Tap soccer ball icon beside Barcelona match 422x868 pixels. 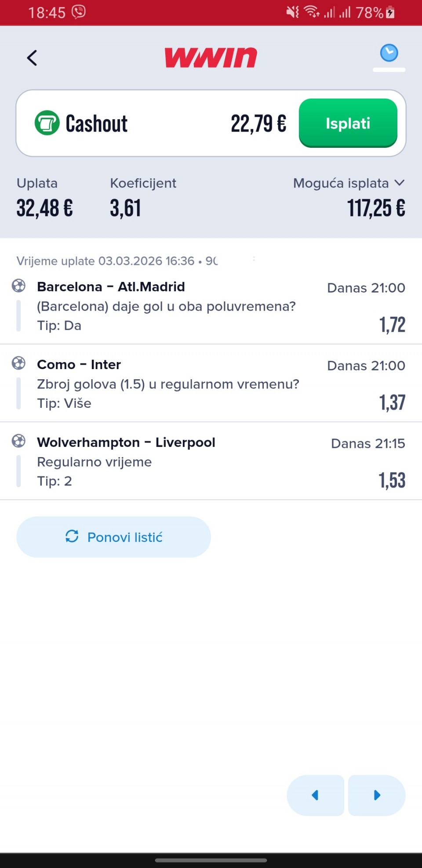click(x=18, y=286)
